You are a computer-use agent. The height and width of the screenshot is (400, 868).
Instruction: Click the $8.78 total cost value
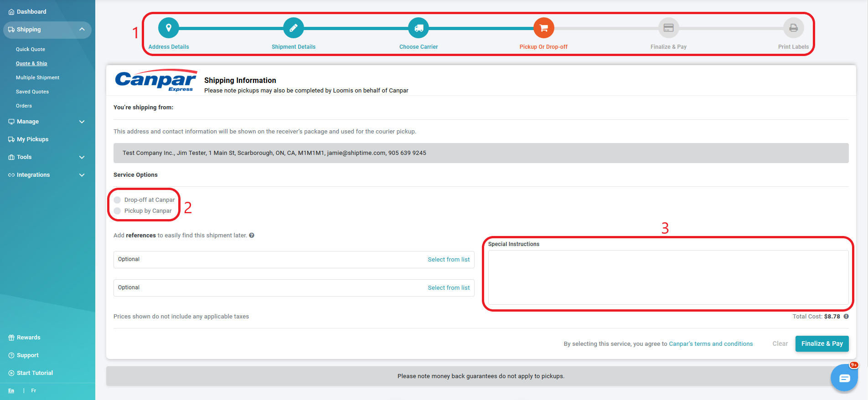click(832, 317)
